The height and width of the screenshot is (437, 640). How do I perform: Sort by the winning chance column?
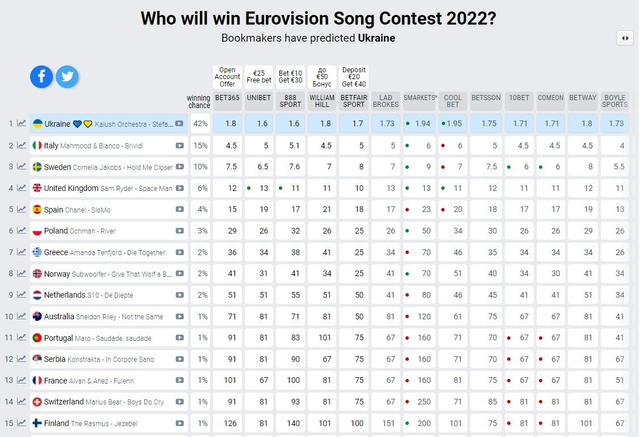tap(199, 100)
